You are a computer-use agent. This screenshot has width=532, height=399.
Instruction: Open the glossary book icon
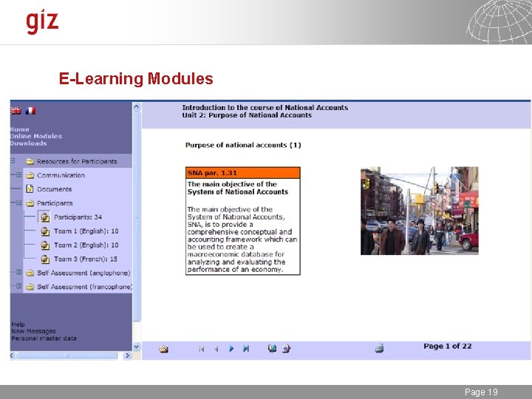click(272, 349)
